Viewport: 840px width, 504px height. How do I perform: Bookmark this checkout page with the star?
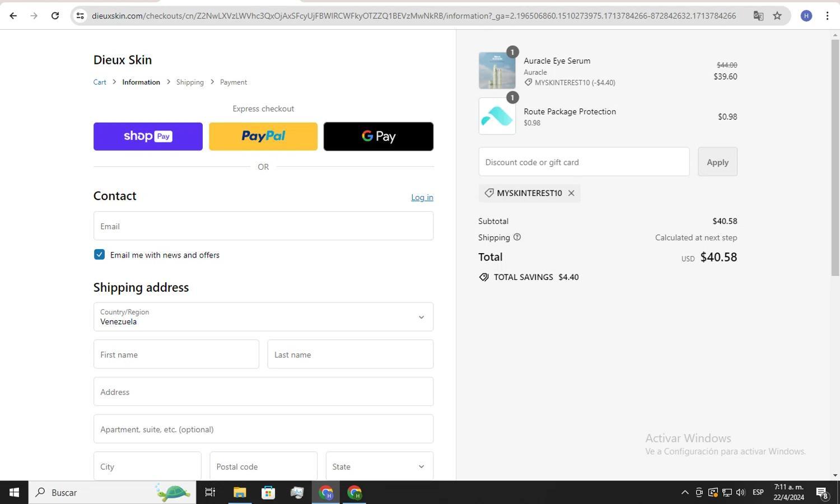click(x=777, y=15)
